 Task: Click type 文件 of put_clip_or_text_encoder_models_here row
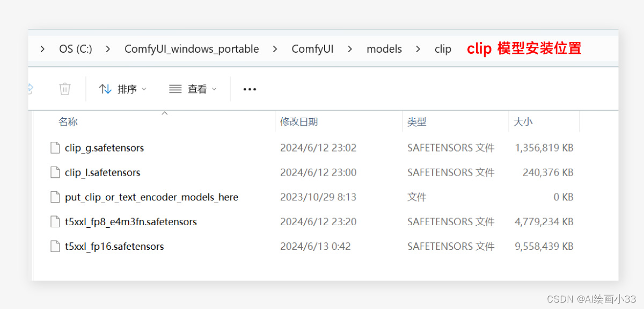click(x=417, y=197)
